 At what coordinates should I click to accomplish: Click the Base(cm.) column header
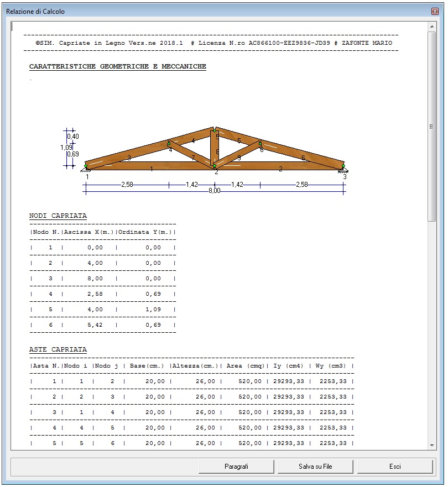click(147, 366)
